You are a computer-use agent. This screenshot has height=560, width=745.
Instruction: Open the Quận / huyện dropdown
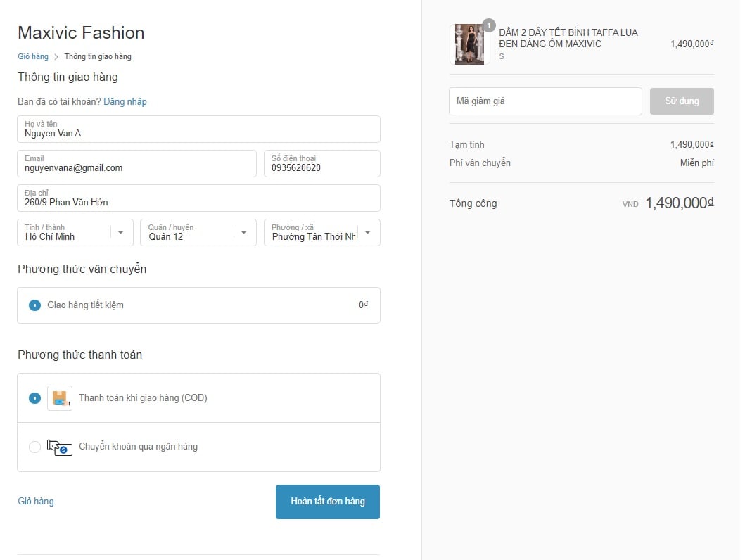coord(198,232)
